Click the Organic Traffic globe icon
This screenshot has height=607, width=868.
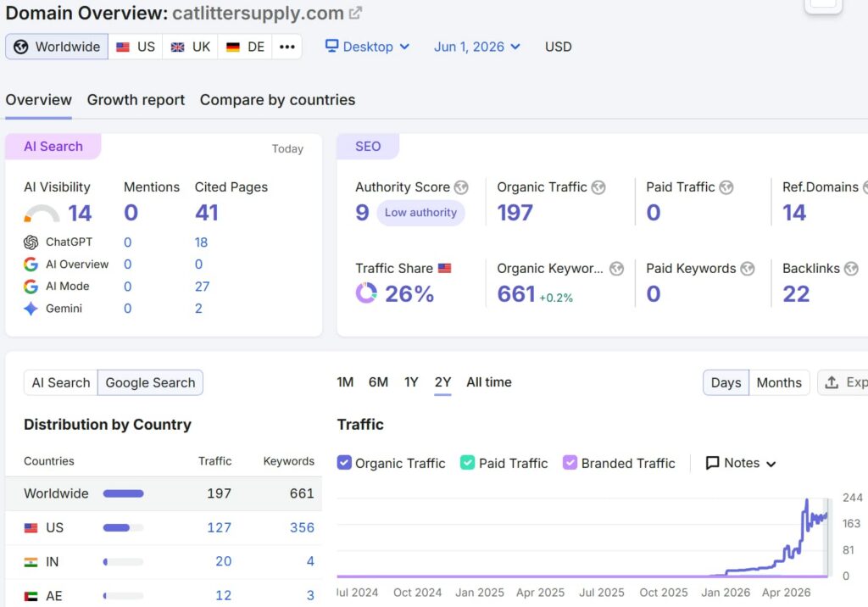(x=598, y=187)
